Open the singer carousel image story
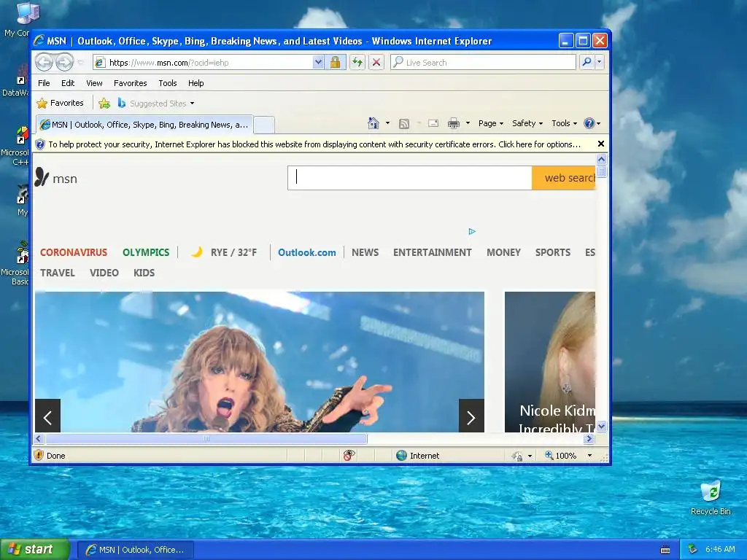747x560 pixels. click(260, 362)
